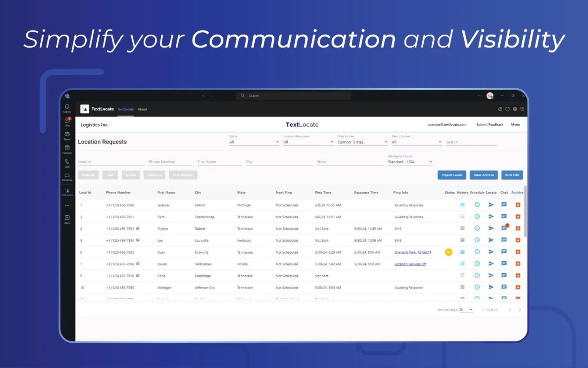Open OneDrive in the Teams sidebar
Image resolution: width=588 pixels, height=368 pixels.
tap(67, 177)
